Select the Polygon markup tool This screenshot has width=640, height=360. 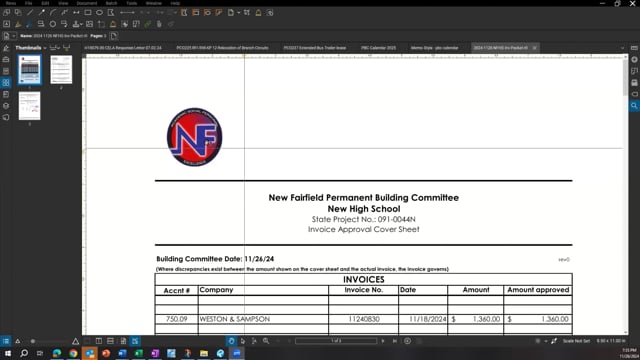[111, 13]
